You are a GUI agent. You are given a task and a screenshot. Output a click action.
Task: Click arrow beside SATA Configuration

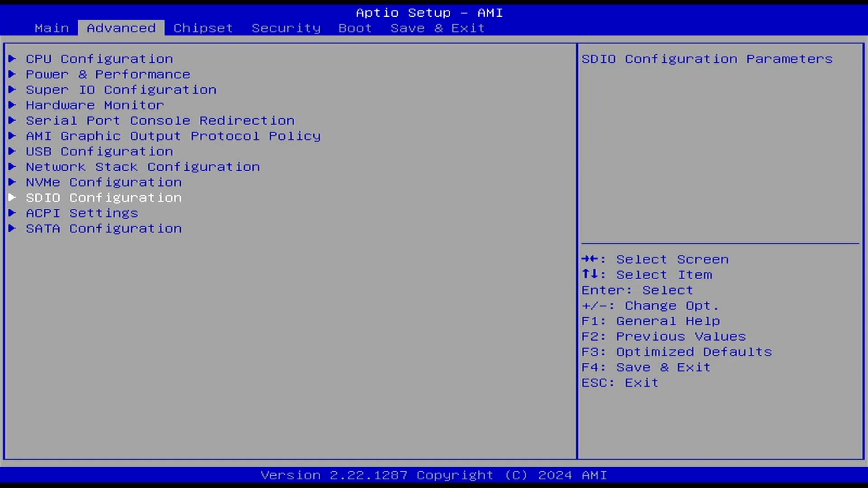[12, 228]
